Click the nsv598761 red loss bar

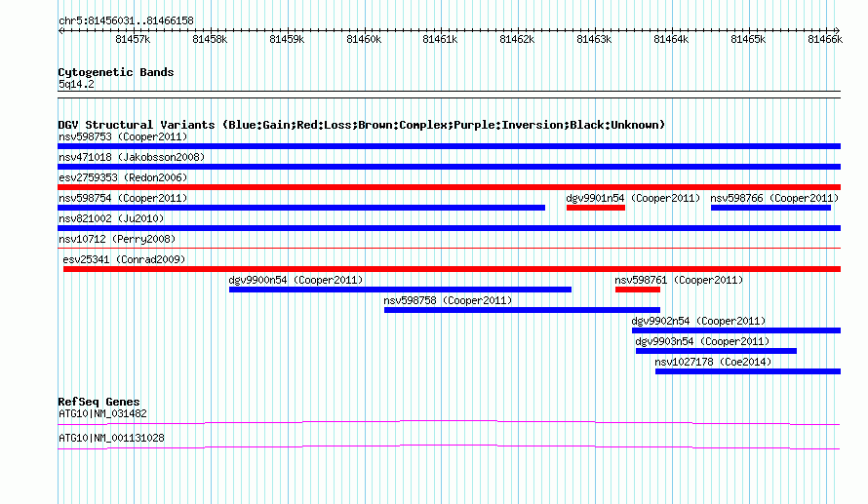point(638,290)
